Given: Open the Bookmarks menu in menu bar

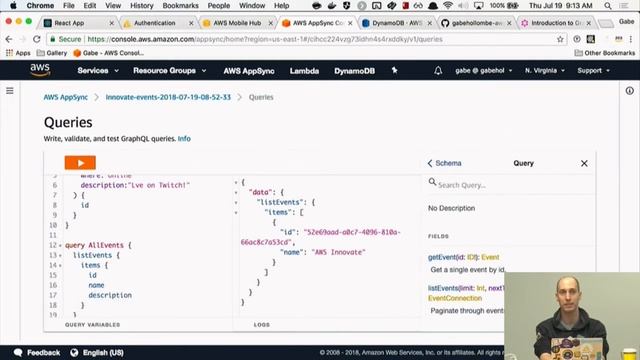Looking at the screenshot, I should [x=180, y=6].
